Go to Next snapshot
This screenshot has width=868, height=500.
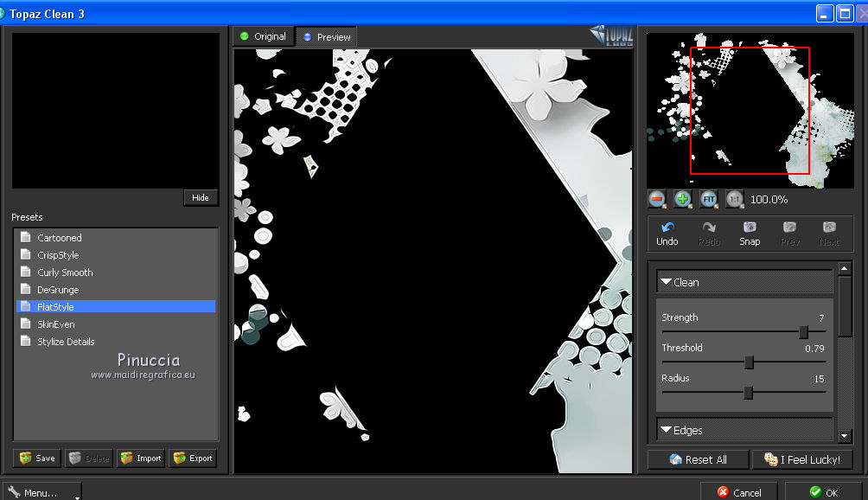point(829,234)
